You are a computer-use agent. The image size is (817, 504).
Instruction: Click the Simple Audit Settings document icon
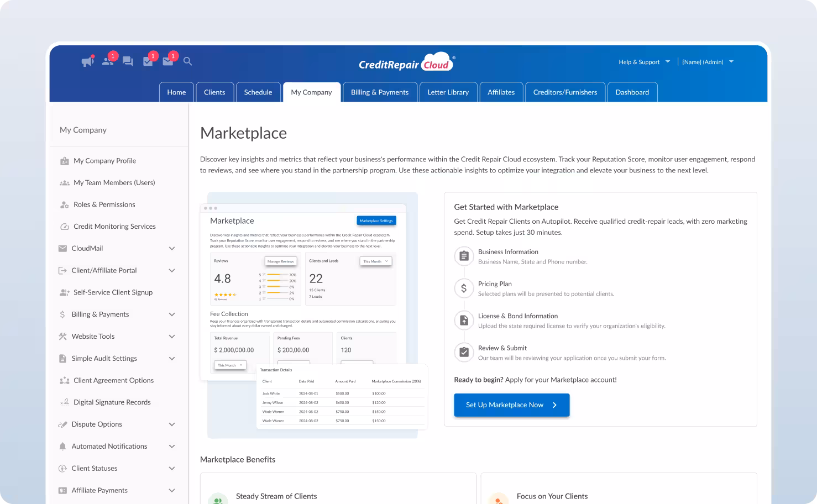pos(62,359)
